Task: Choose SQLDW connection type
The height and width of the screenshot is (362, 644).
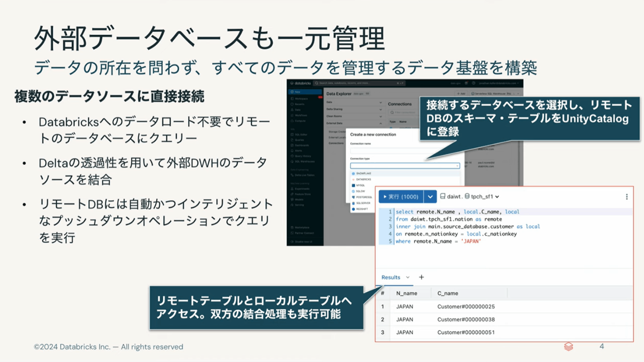Action: (361, 191)
